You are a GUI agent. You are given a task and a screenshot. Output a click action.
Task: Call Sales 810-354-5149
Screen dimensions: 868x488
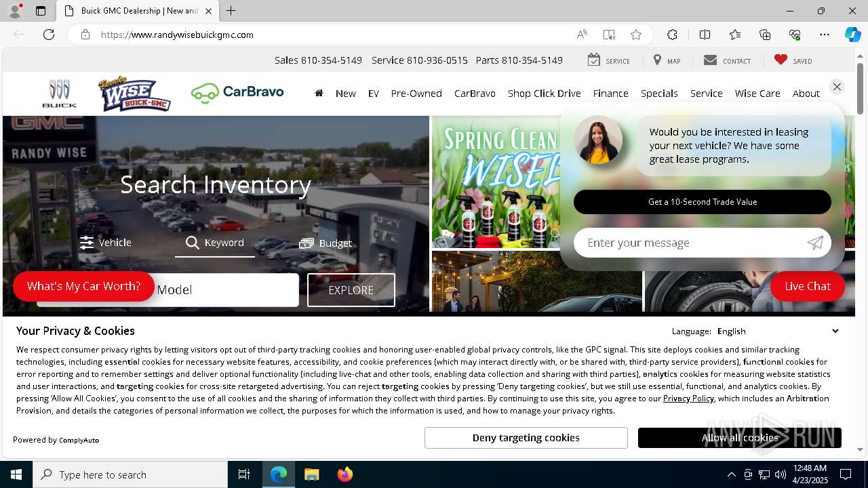(x=318, y=60)
